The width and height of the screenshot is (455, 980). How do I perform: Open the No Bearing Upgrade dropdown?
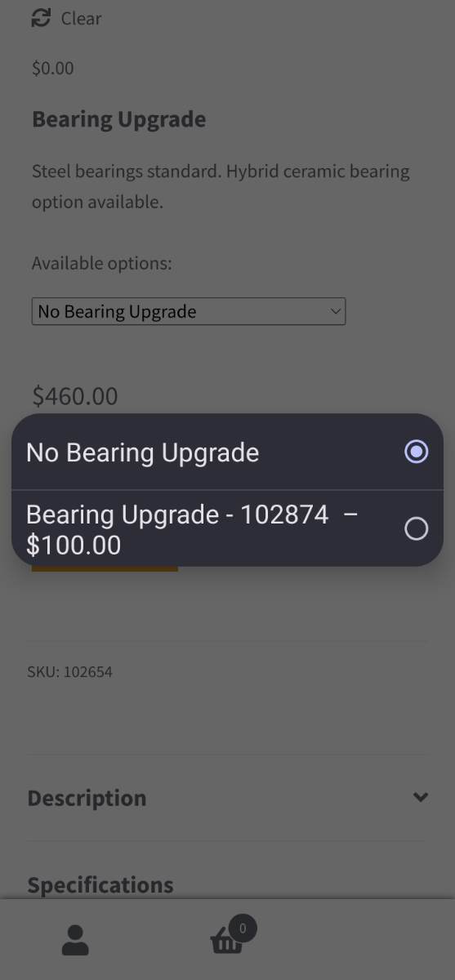point(189,312)
